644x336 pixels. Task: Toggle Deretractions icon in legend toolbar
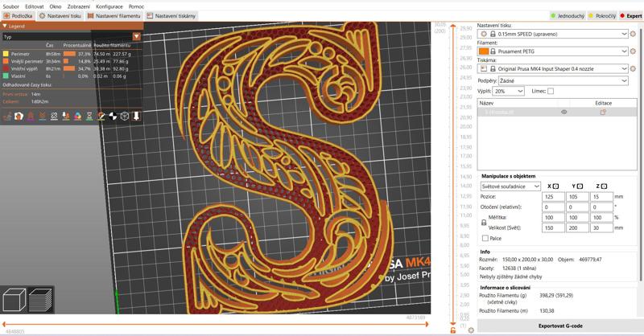43,117
